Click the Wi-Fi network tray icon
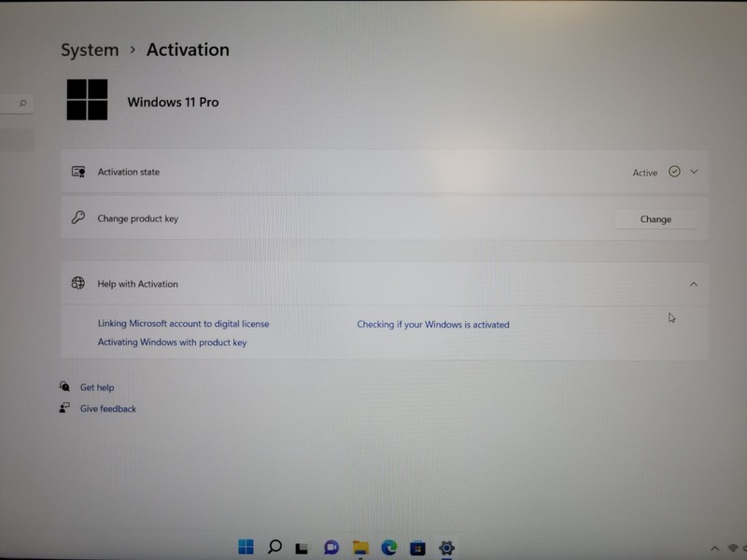Image resolution: width=747 pixels, height=560 pixels. tap(734, 549)
